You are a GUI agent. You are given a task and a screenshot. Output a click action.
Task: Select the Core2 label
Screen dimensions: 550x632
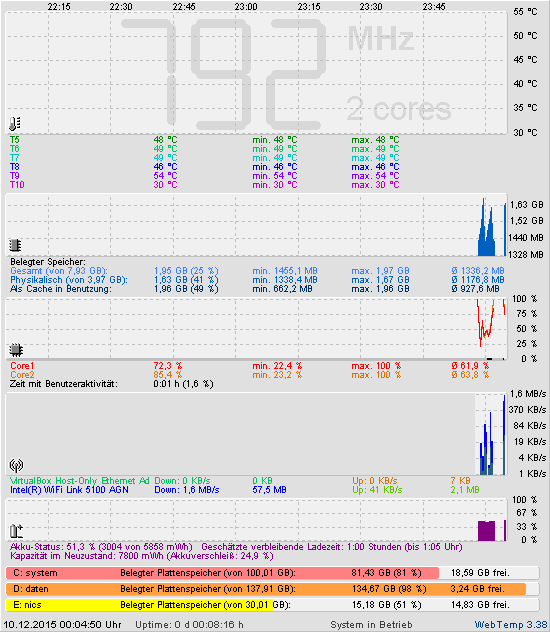(22, 374)
